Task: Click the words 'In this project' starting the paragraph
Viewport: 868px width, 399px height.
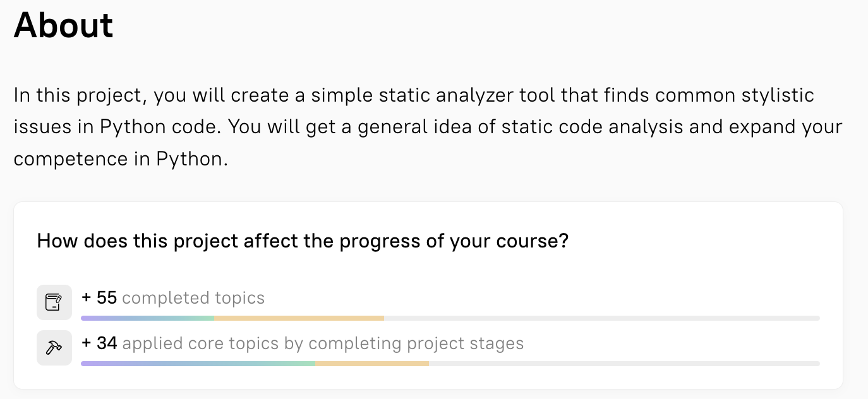Action: pos(80,95)
